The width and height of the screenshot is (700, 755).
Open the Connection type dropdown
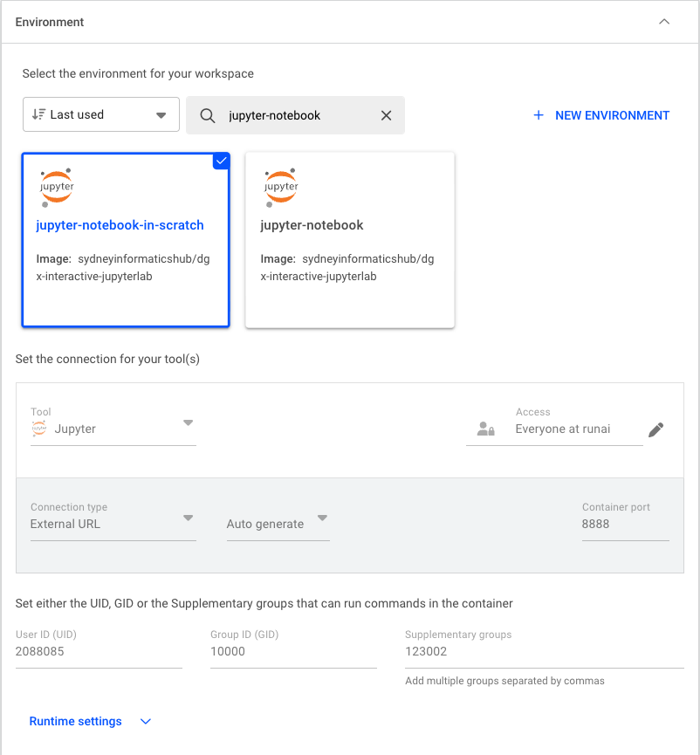point(187,518)
